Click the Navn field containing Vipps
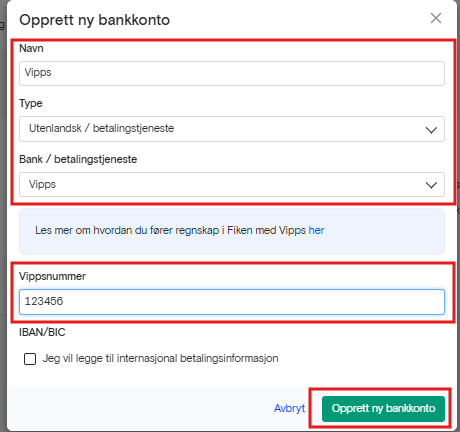460x432 pixels. [232, 73]
